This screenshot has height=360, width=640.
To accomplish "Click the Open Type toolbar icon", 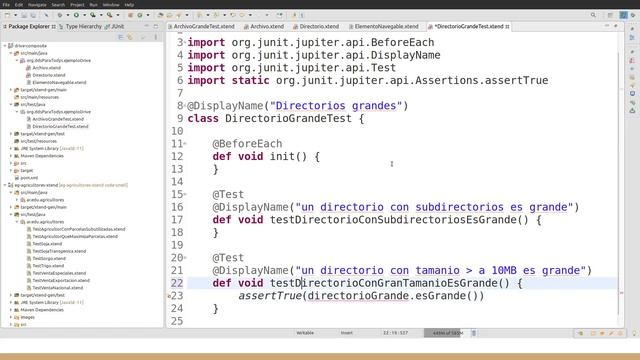I will click(160, 15).
